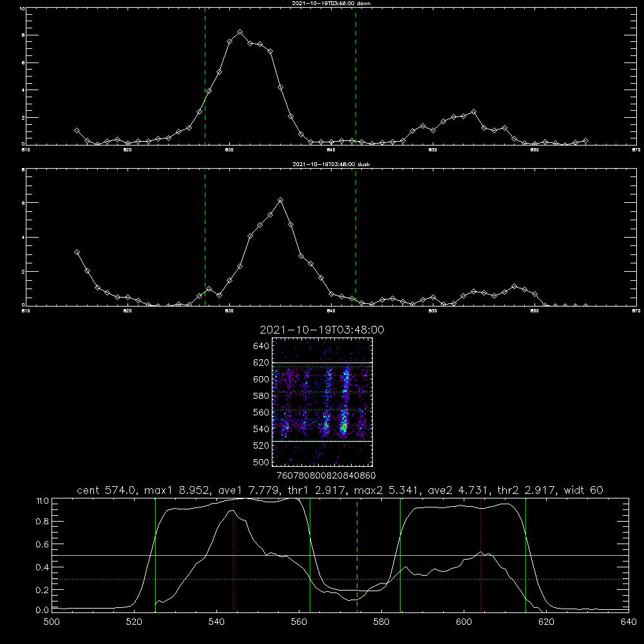The height and width of the screenshot is (644, 644).
Task: Click the dawn plot y-axis label "8"
Action: tap(23, 35)
